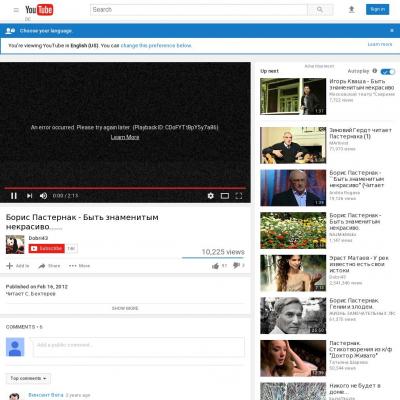The image size is (400, 400).
Task: Switch to theater mode icon
Action: point(225,196)
